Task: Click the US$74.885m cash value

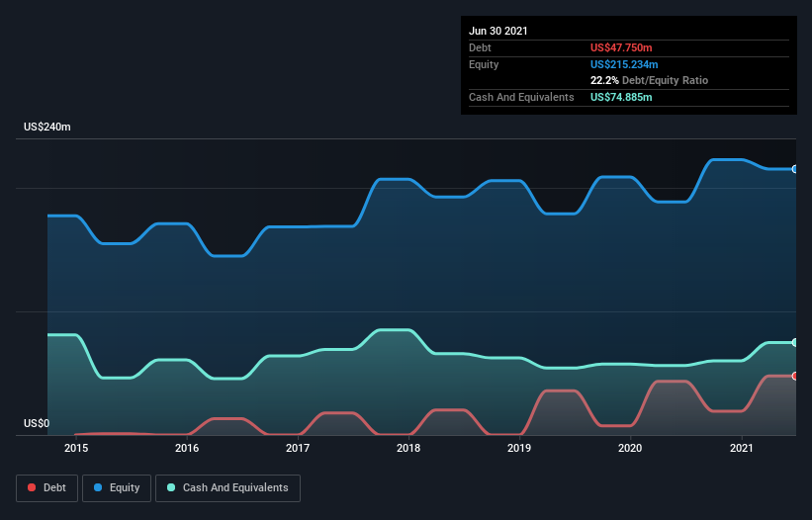Action: coord(621,97)
